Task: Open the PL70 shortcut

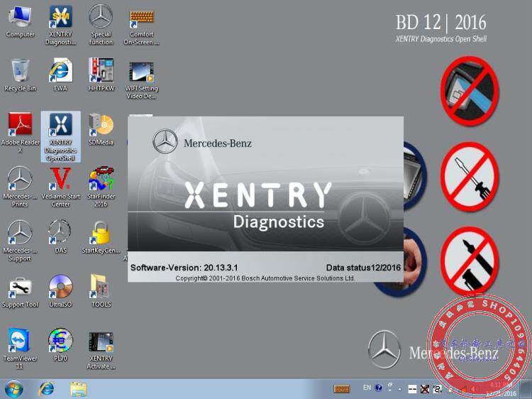Action: [x=60, y=345]
